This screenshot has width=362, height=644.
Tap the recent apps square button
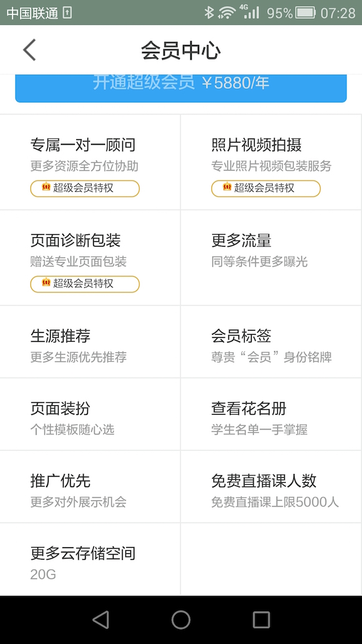click(262, 620)
